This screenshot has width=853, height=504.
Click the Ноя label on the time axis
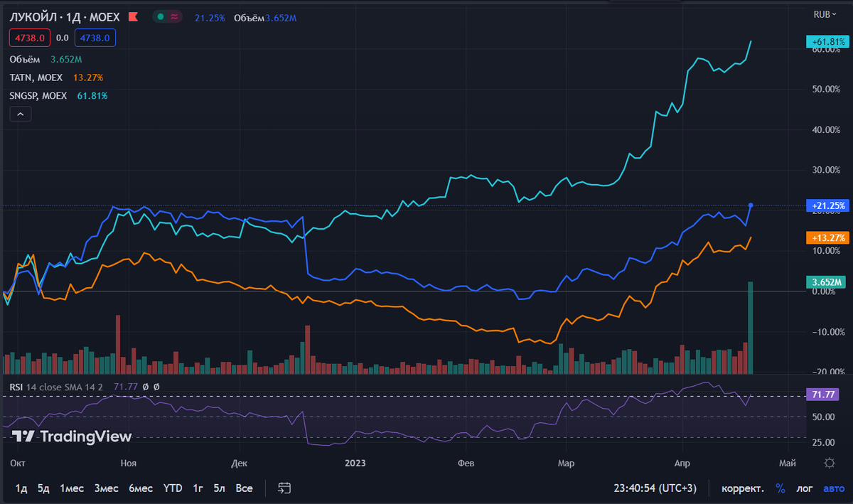point(129,463)
